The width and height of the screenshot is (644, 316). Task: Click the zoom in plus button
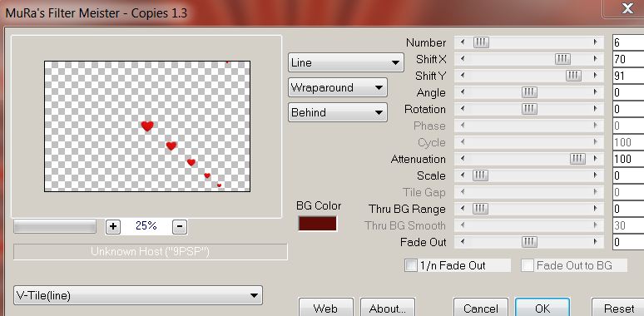tap(113, 226)
